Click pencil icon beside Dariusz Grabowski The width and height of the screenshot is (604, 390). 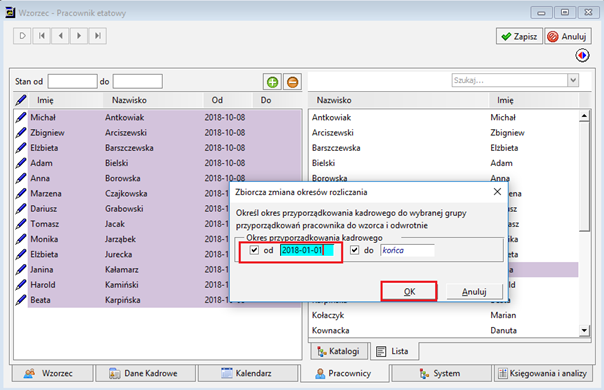point(21,208)
